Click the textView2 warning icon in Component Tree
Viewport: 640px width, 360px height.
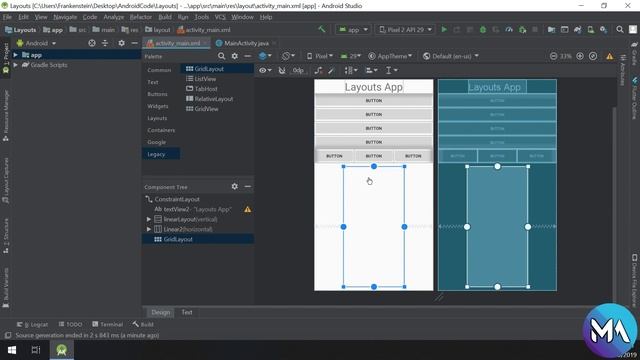point(247,209)
